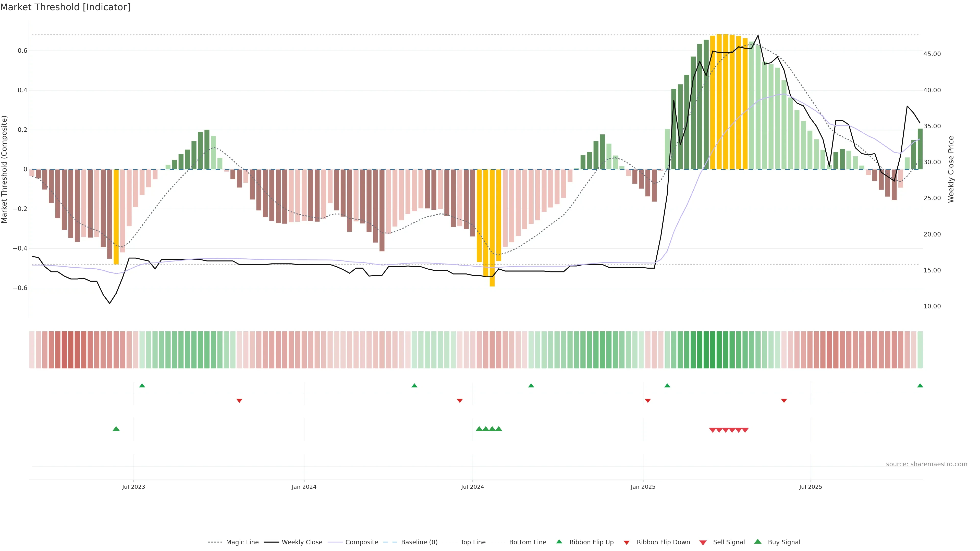The height and width of the screenshot is (551, 980).
Task: Click the last ribbon flip up marker at far right
Action: pyautogui.click(x=920, y=386)
